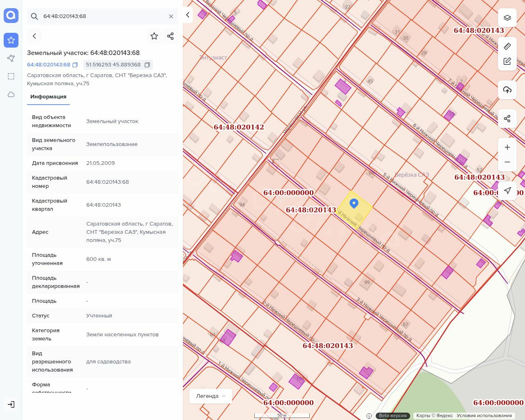Copy the cadastral number 64:48:020143:68

75,65
